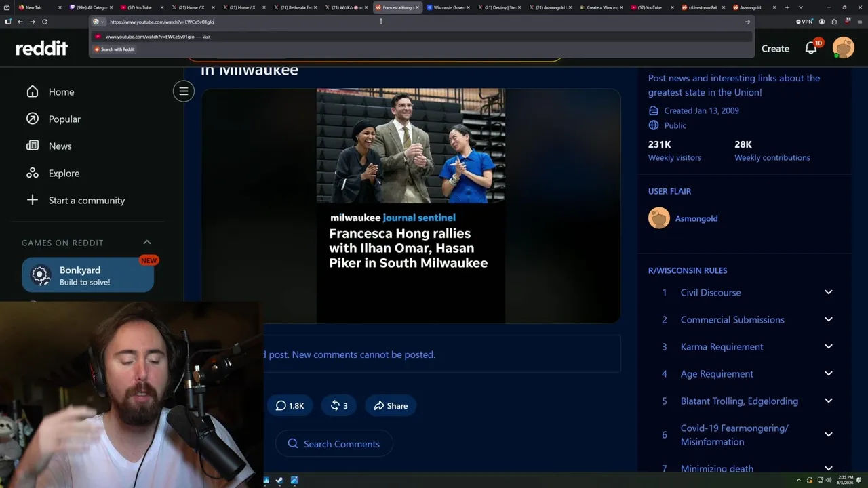Click the Minimizing death rule text
Viewport: 868px width, 488px height.
coord(717,468)
